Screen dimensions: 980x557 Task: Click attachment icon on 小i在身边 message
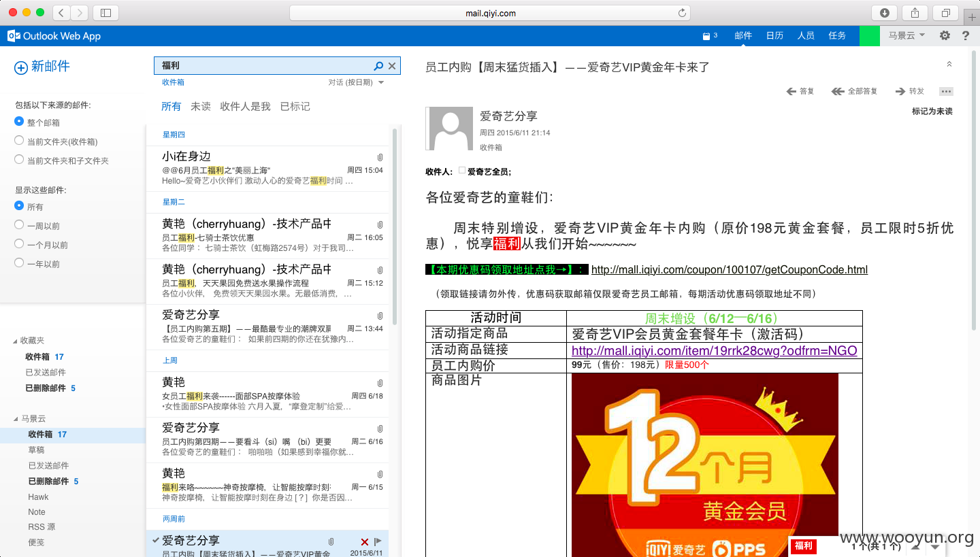[x=380, y=158]
